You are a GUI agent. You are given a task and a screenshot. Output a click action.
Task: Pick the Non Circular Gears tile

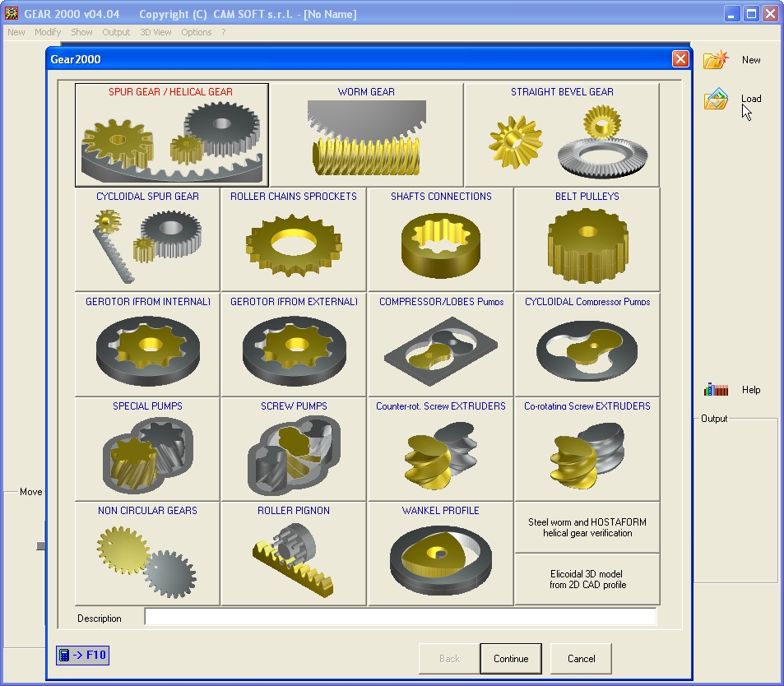click(147, 554)
